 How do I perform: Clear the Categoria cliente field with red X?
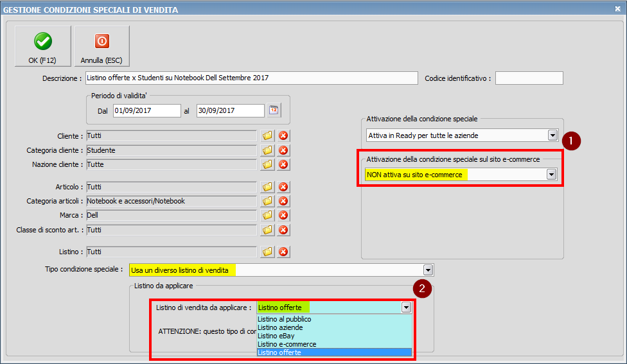click(x=283, y=150)
